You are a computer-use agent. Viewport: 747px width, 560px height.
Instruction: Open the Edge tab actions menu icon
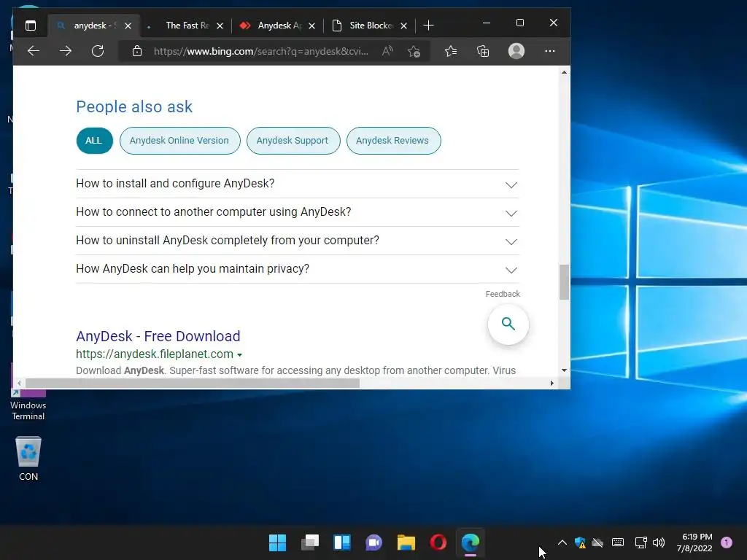click(31, 26)
